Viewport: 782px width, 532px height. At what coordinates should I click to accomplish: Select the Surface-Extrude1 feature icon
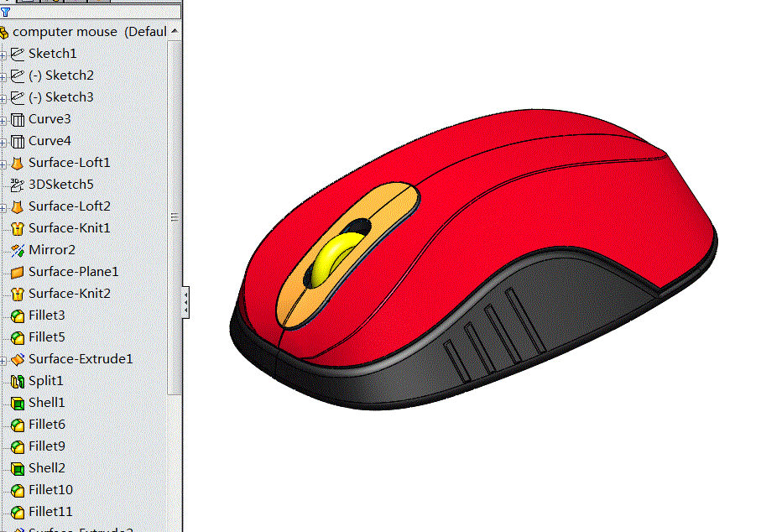point(18,358)
